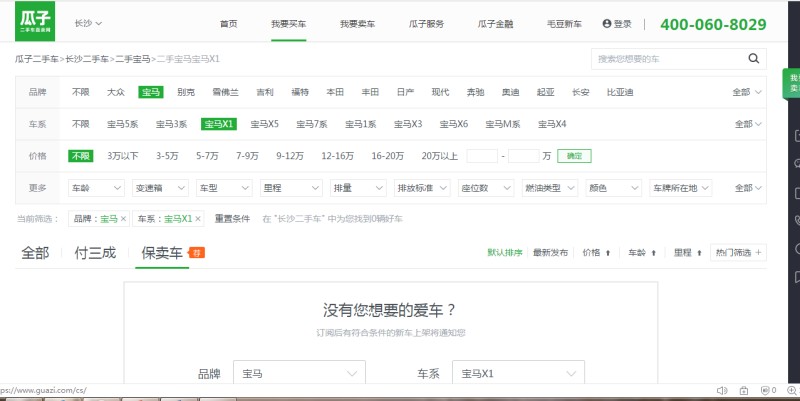This screenshot has height=401, width=800.
Task: Select series 宝马X3
Action: point(408,124)
